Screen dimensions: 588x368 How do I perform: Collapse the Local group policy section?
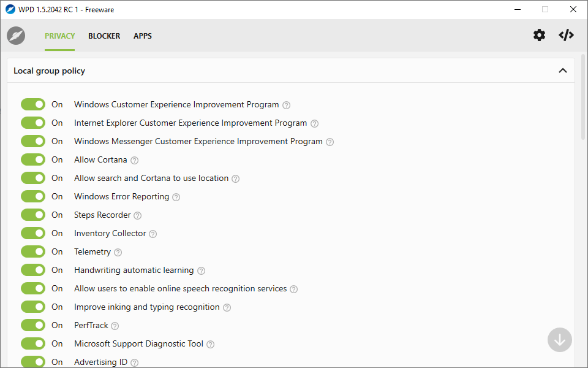pyautogui.click(x=562, y=71)
